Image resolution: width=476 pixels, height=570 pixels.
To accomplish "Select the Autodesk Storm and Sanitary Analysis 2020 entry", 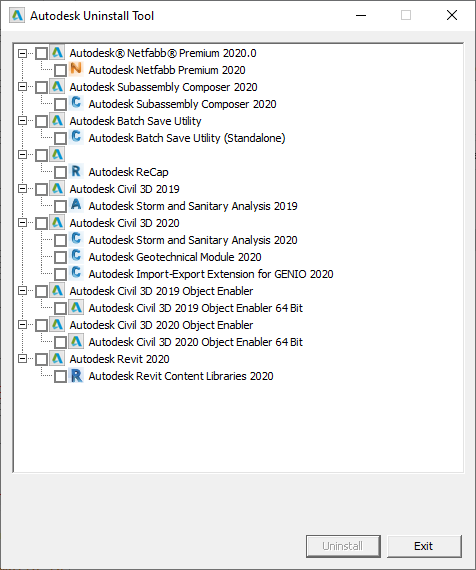I will point(193,240).
